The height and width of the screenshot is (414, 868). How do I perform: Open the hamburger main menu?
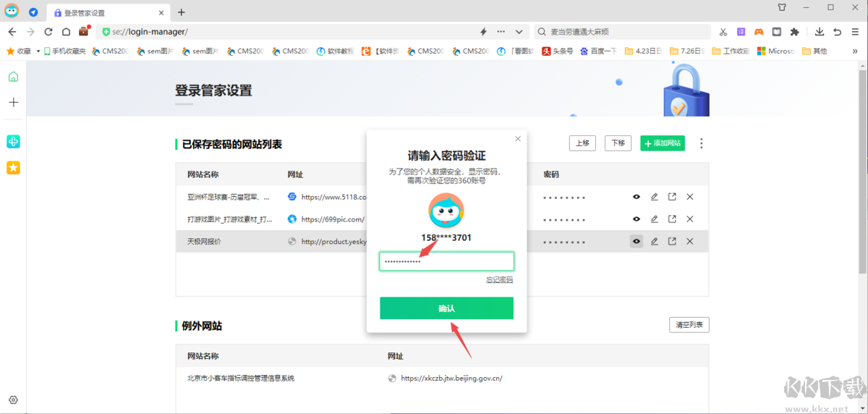pyautogui.click(x=855, y=32)
